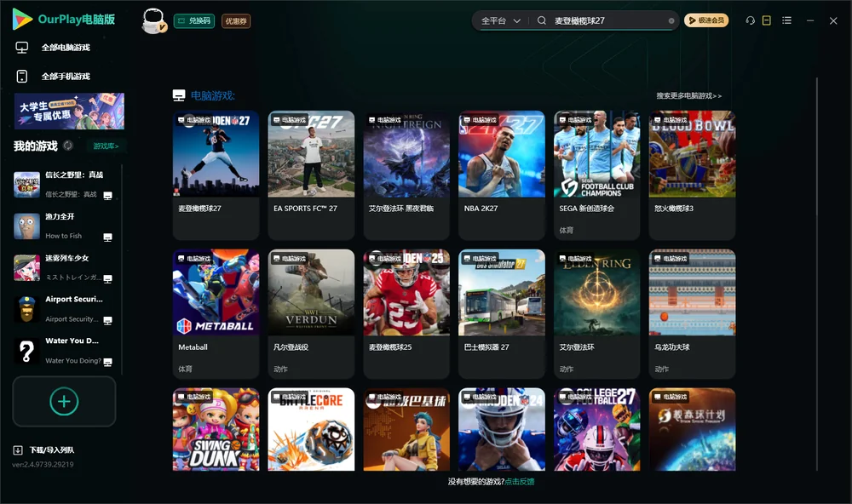
Task: Launch Airport Security from my games
Action: pyautogui.click(x=64, y=309)
